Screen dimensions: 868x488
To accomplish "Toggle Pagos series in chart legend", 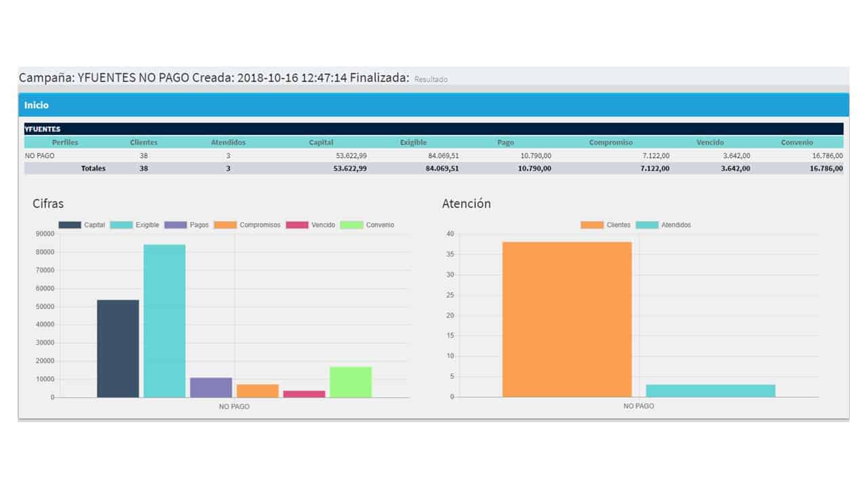I will (186, 225).
